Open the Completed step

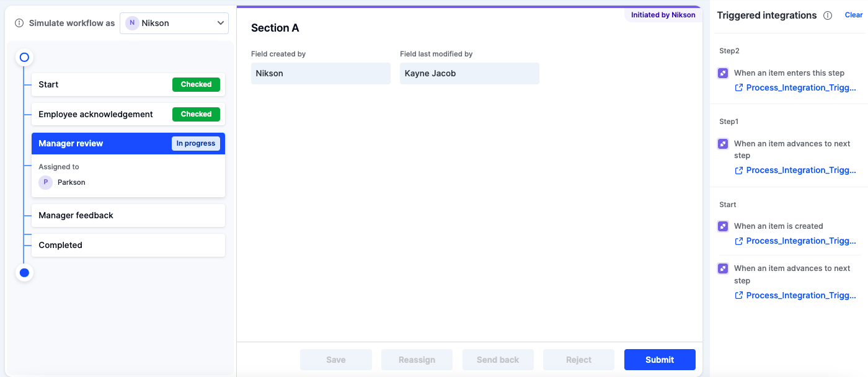128,245
